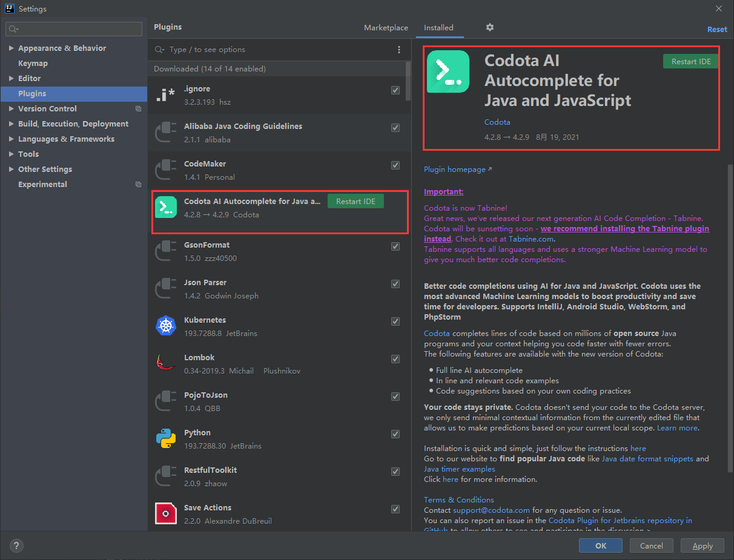Select Plugins in settings tree

click(x=74, y=94)
